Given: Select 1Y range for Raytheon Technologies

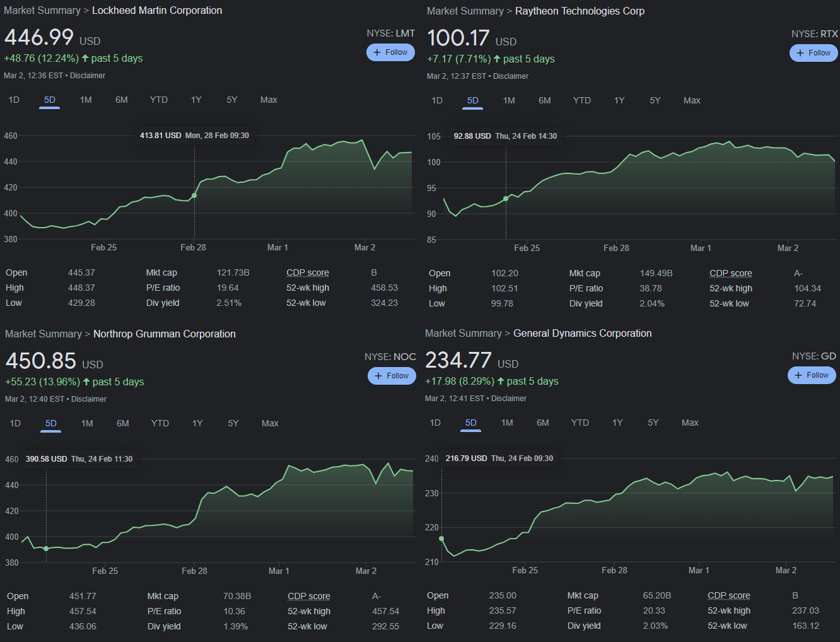Looking at the screenshot, I should click(619, 100).
